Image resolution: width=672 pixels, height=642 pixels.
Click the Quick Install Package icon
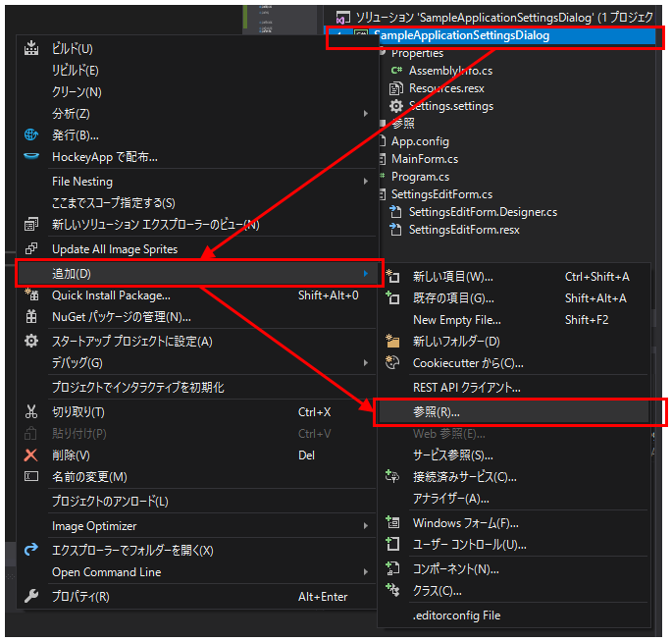(x=31, y=294)
